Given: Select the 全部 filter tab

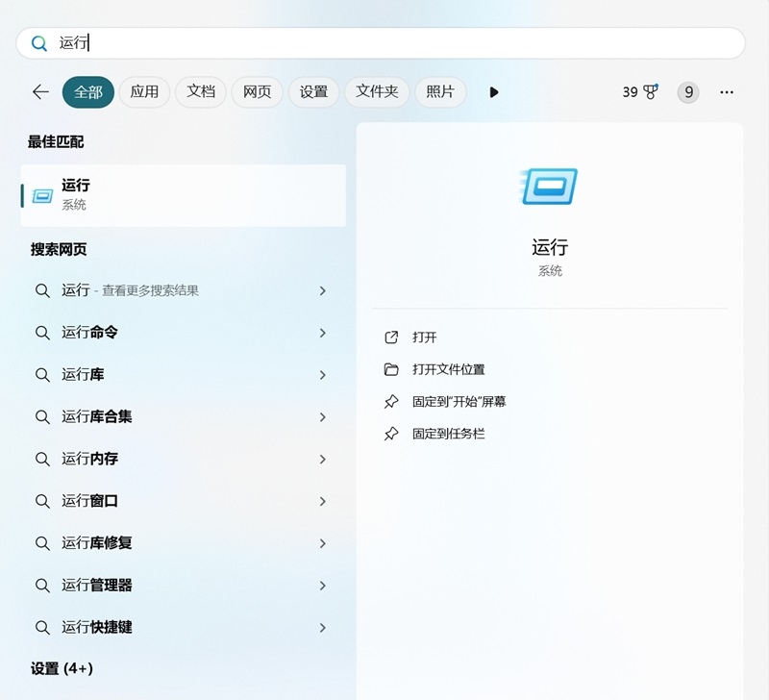Looking at the screenshot, I should tap(88, 91).
